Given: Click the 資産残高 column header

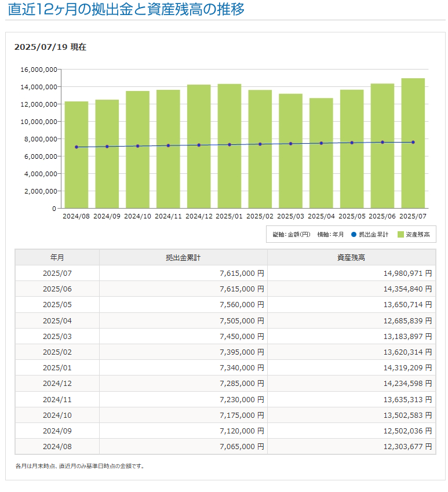Looking at the screenshot, I should [351, 258].
